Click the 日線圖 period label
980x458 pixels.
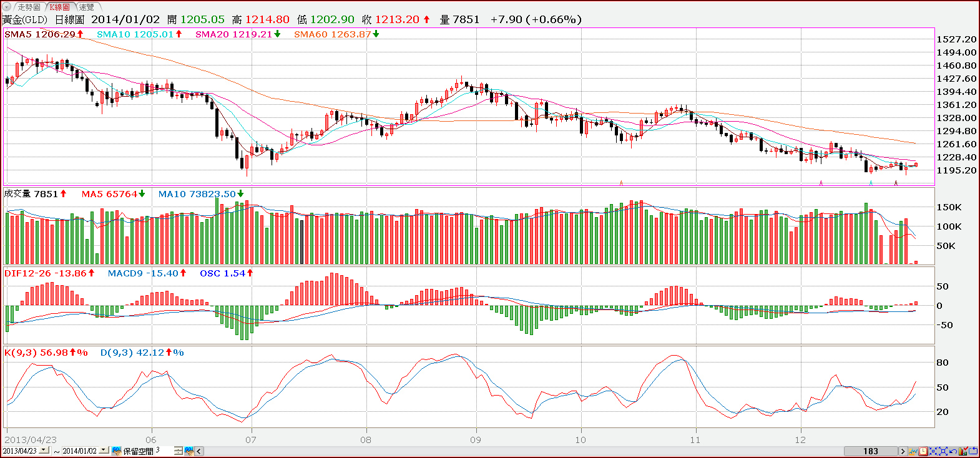coord(69,19)
